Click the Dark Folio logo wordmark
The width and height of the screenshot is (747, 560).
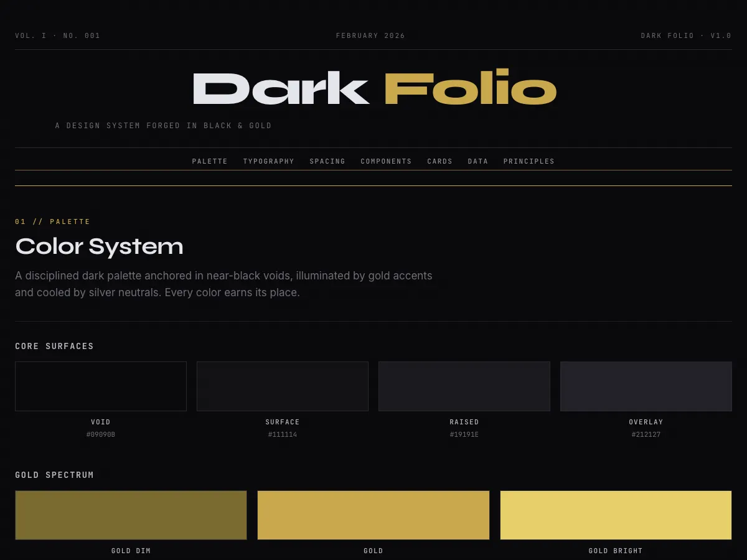374,88
